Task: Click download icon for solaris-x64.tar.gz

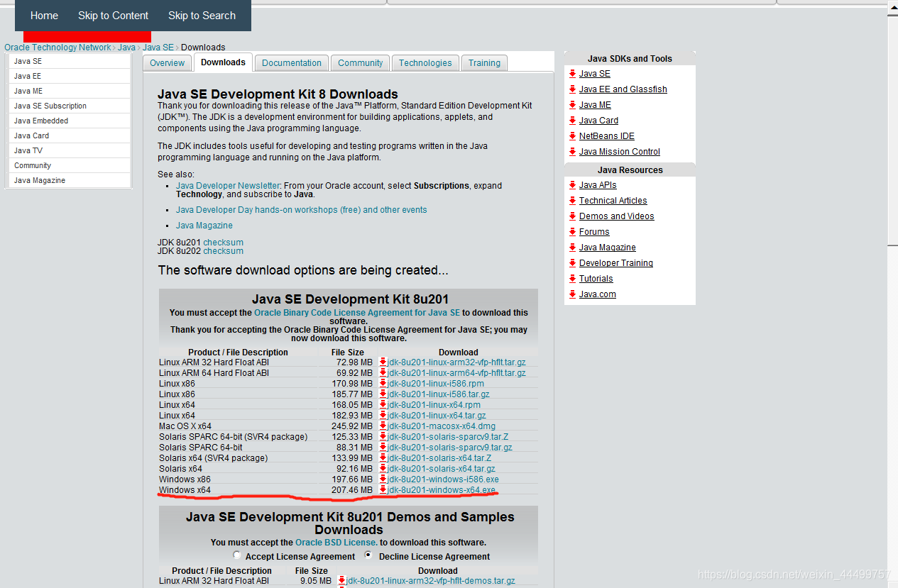Action: 383,468
